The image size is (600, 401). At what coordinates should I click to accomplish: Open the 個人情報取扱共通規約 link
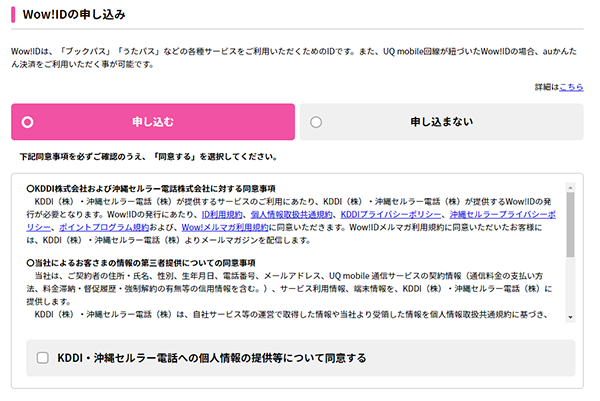(291, 215)
